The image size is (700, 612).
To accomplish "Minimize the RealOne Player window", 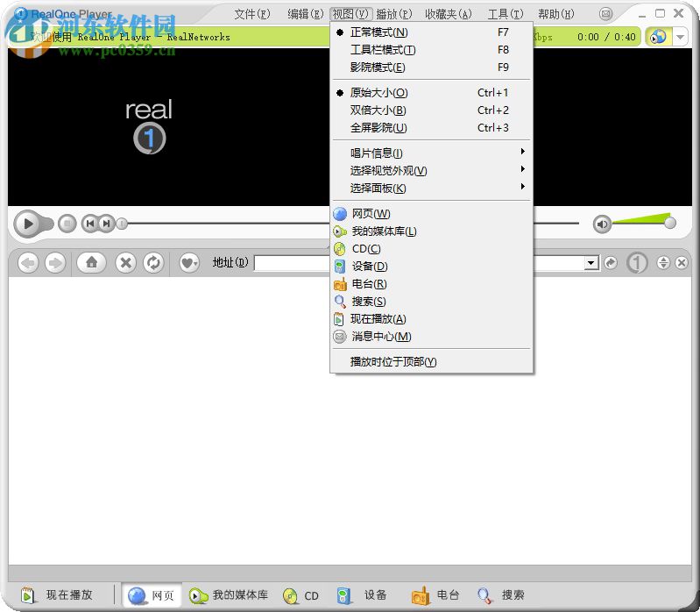I will point(642,14).
